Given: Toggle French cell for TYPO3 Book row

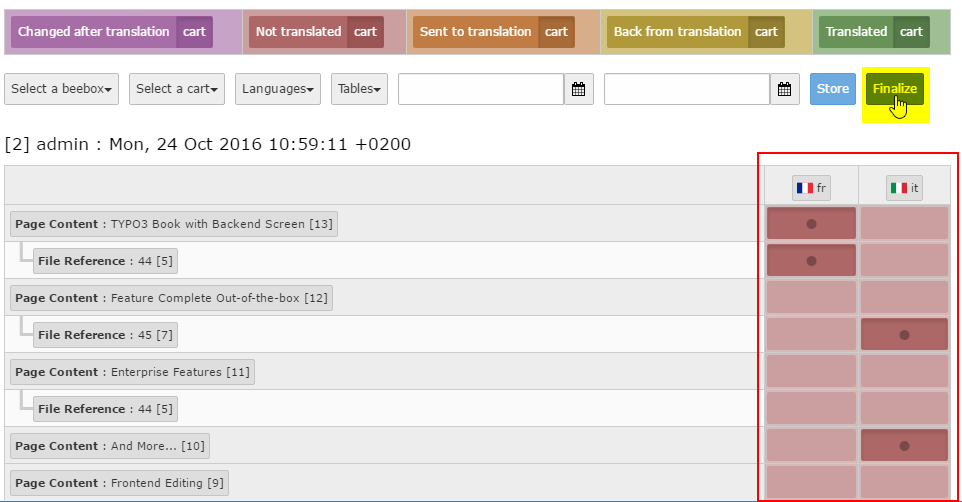Looking at the screenshot, I should point(811,224).
